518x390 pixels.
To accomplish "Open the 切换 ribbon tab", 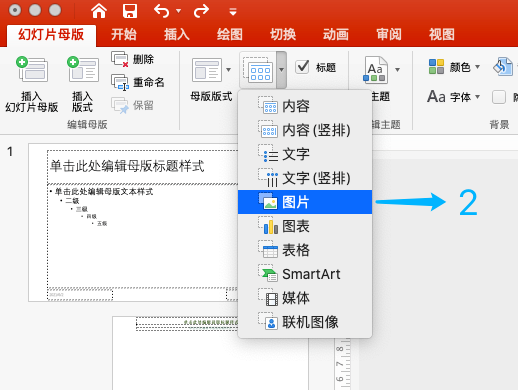I will coord(283,34).
